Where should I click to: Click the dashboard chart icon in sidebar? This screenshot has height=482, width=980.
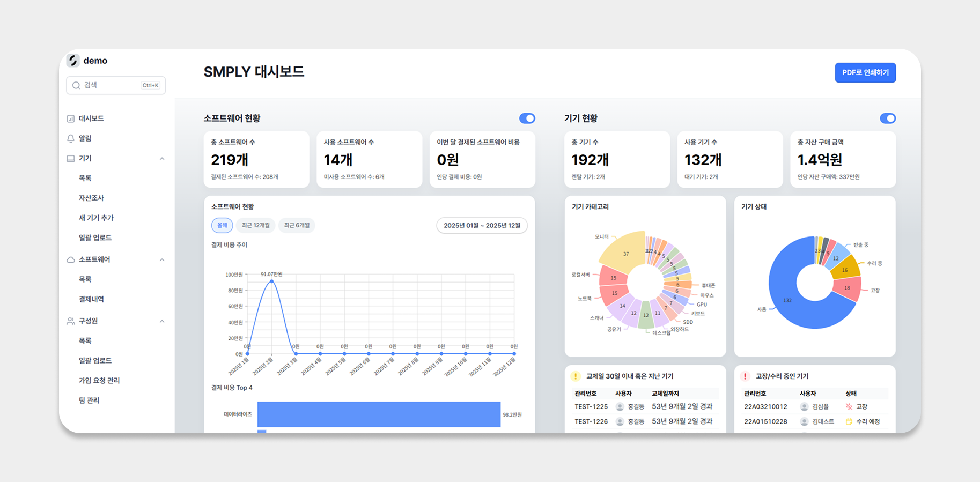click(x=71, y=118)
